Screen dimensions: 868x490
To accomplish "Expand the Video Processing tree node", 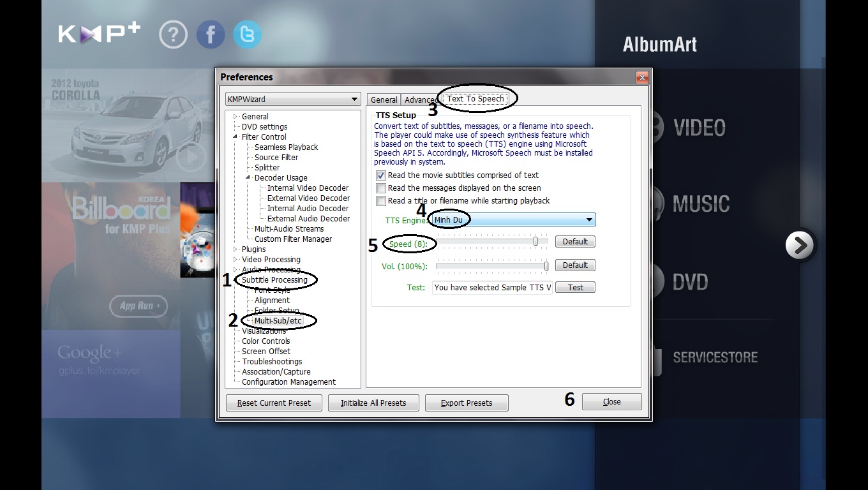I will point(236,260).
